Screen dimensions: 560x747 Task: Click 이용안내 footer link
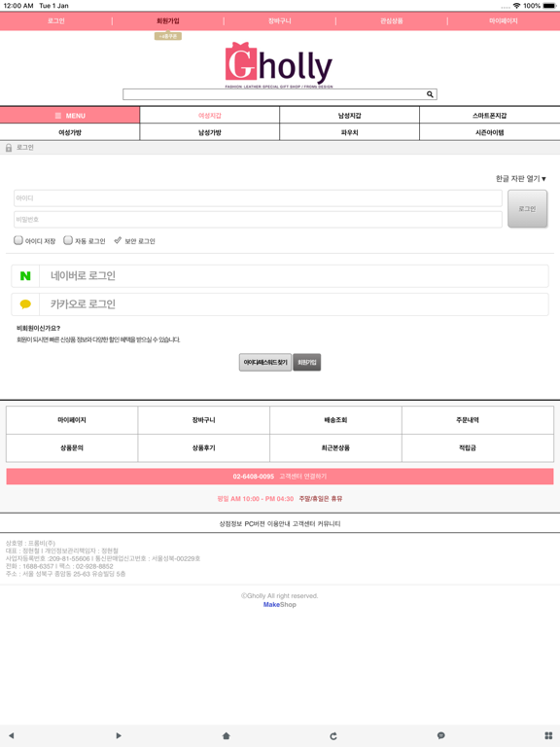(279, 523)
